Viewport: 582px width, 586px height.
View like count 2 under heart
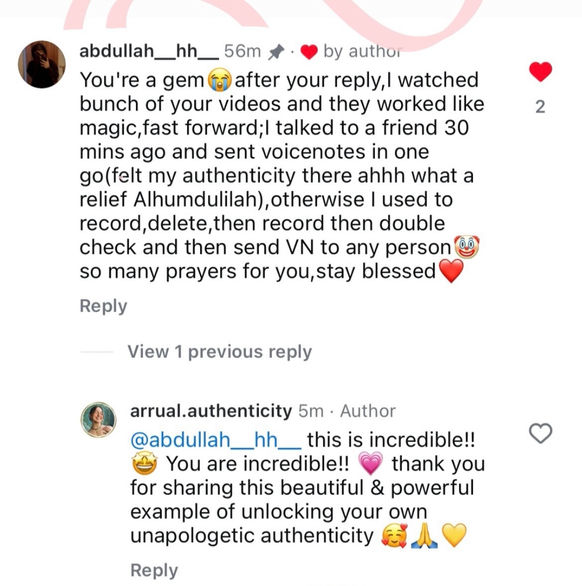click(540, 107)
